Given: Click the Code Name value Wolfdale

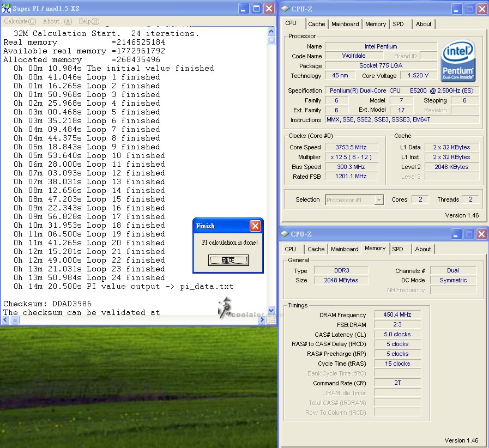Looking at the screenshot, I should click(354, 56).
